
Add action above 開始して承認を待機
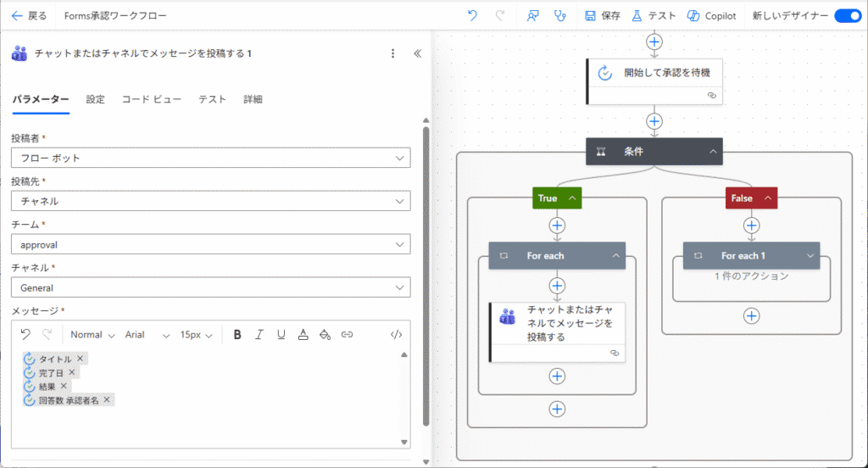coord(654,42)
